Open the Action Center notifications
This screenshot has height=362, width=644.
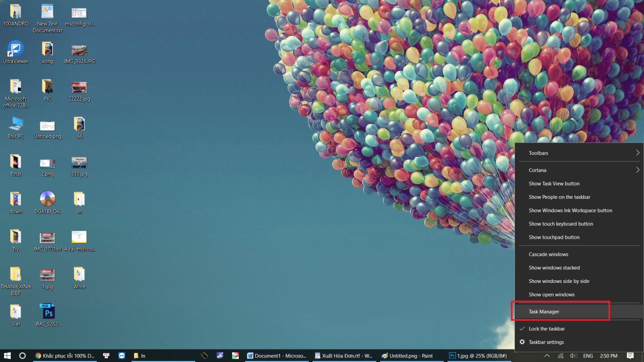click(631, 356)
